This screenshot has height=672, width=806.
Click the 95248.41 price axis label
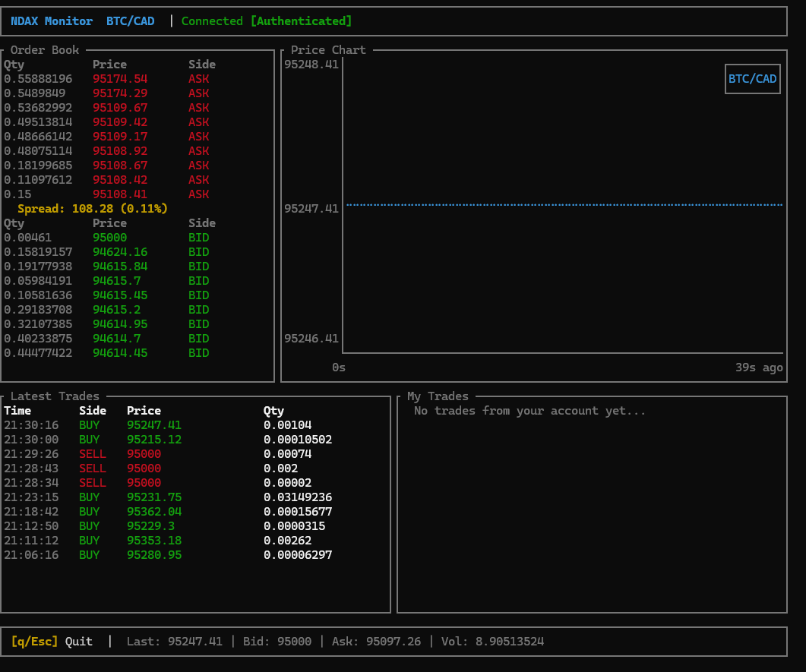311,65
